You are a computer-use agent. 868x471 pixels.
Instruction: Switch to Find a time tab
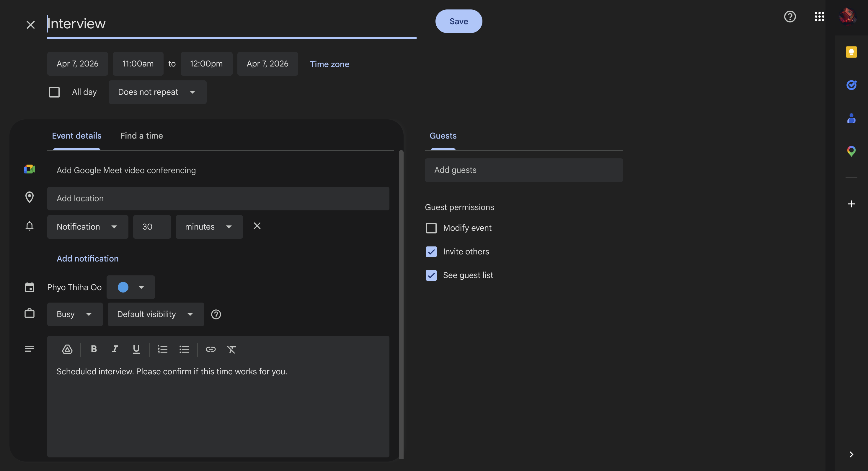click(x=141, y=136)
